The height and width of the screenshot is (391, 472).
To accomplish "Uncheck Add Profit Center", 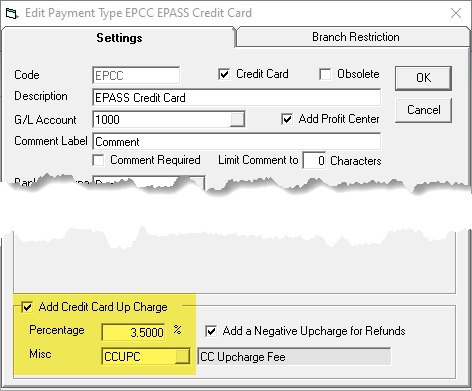I will [287, 119].
